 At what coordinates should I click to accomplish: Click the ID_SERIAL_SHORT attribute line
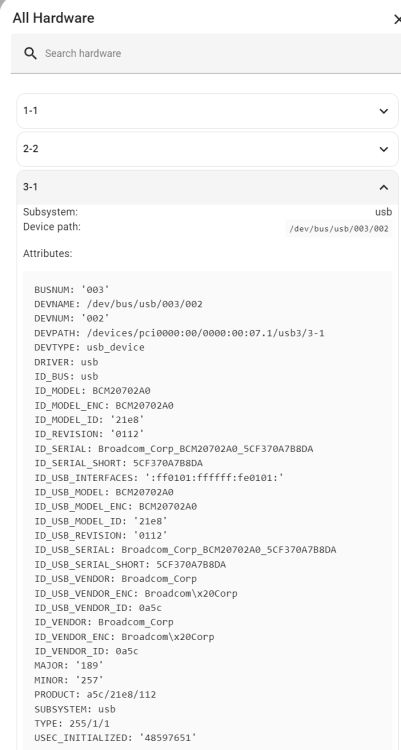click(x=118, y=463)
